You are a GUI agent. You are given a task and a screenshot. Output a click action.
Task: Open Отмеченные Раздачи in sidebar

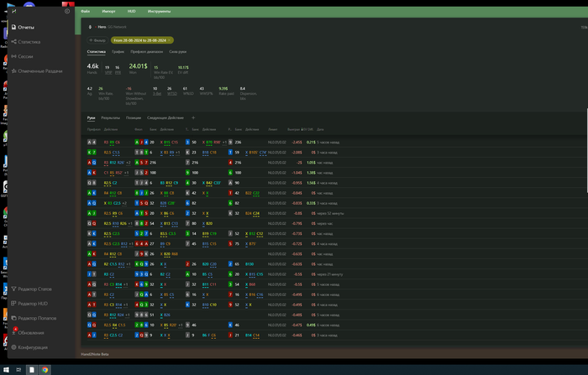tap(37, 71)
